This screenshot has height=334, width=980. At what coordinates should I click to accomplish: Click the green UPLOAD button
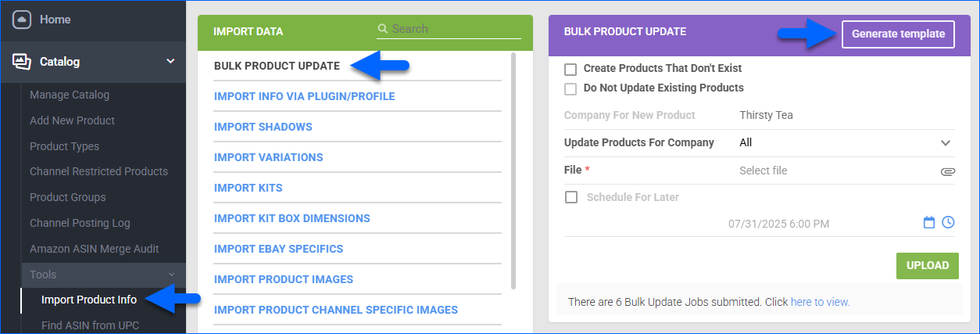(x=928, y=265)
